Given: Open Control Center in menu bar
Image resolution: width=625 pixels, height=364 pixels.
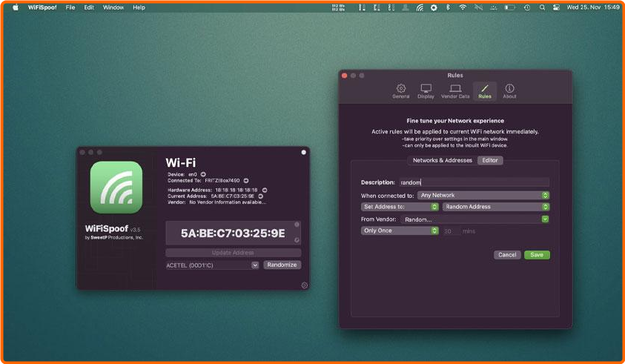Looking at the screenshot, I should click(x=556, y=7).
